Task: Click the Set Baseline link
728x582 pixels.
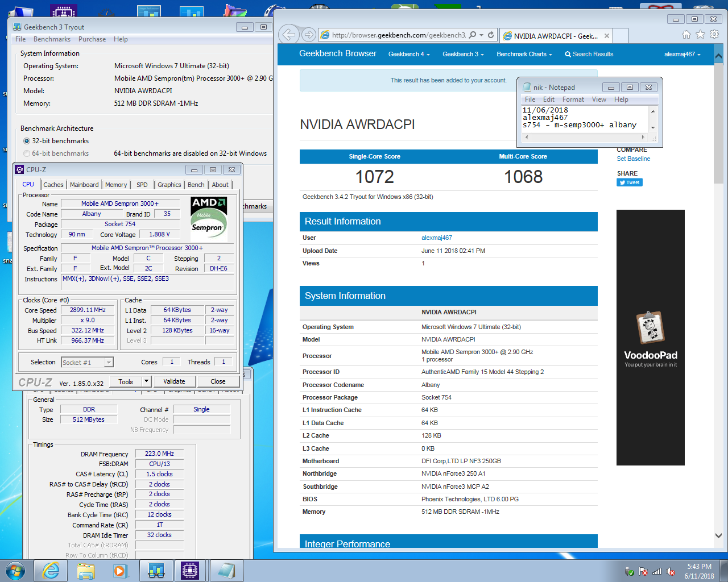Action: point(634,159)
